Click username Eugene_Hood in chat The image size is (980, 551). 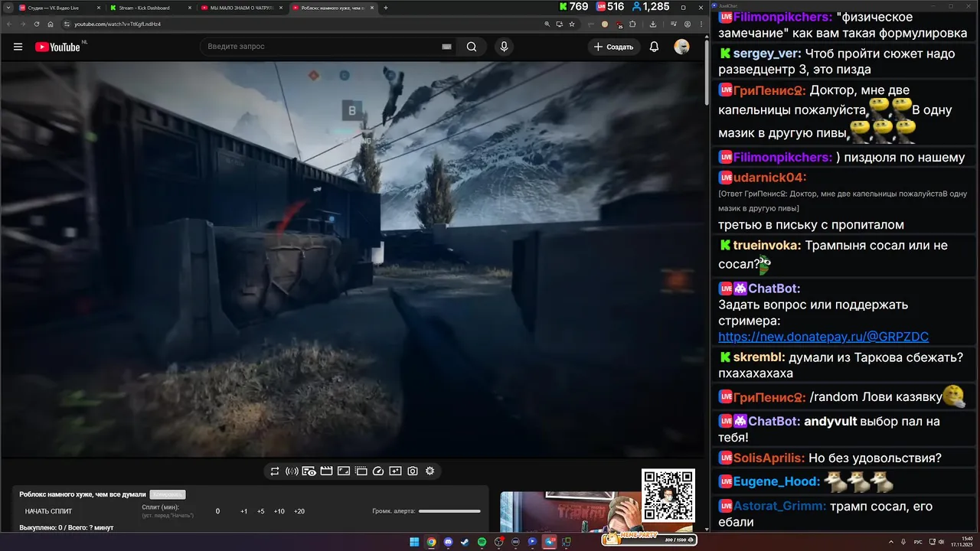[776, 481]
